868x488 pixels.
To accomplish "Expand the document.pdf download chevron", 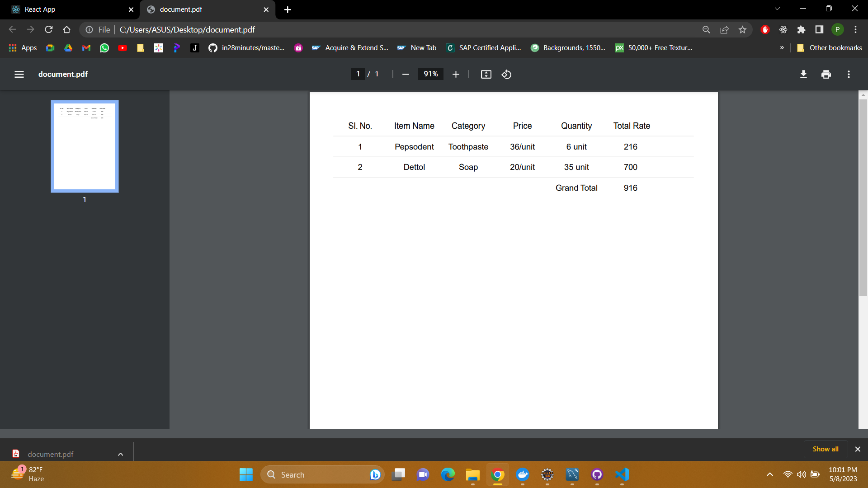I will click(120, 455).
